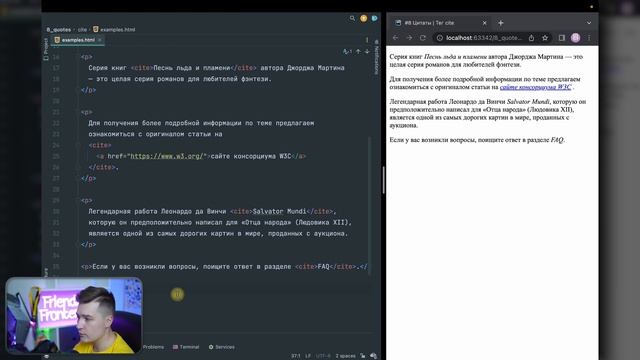Open the editor tabs options three-dot menu
Viewport: 640px width, 360px height.
[367, 40]
